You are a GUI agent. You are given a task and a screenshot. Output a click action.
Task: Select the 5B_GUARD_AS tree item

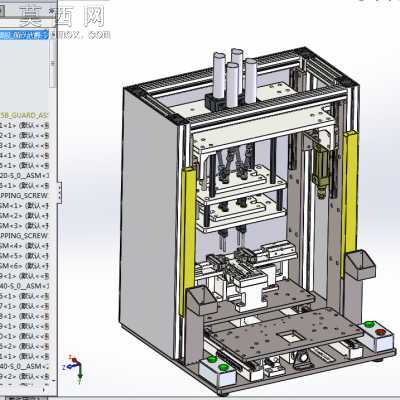(x=24, y=115)
